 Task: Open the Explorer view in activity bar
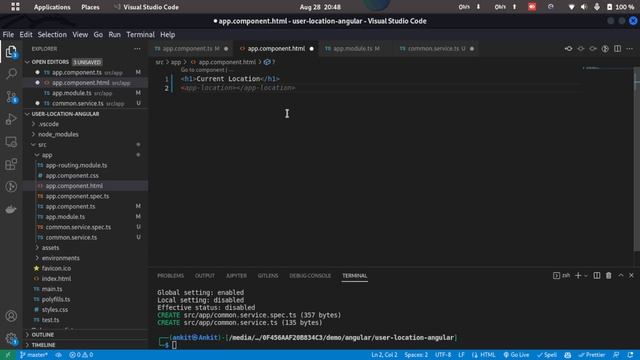pyautogui.click(x=11, y=52)
